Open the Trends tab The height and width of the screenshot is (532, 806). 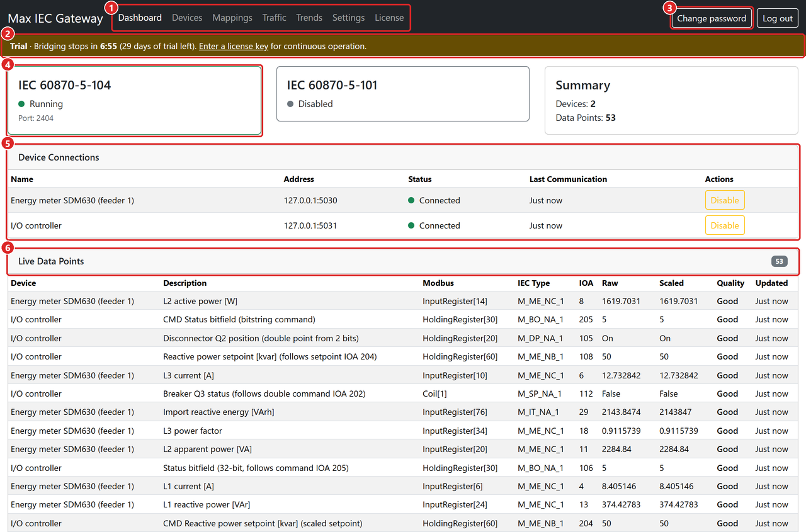click(309, 18)
